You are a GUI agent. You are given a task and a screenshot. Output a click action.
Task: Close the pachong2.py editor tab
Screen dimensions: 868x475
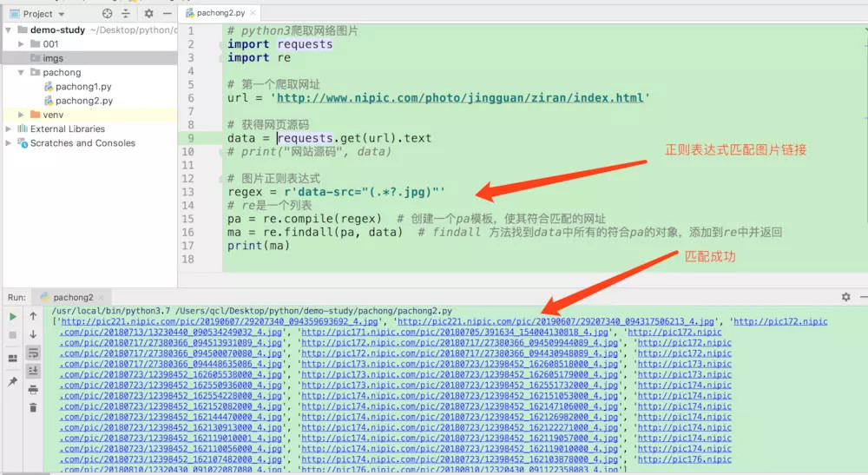click(x=253, y=13)
